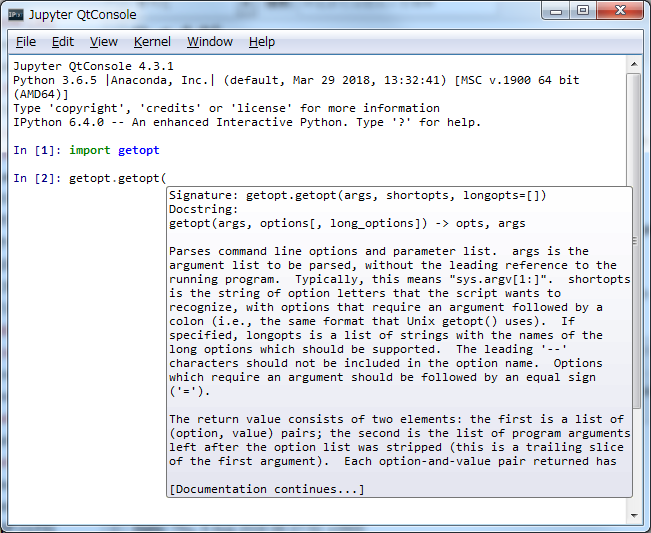Click the vertical scrollbar thumb
Image resolution: width=651 pixels, height=533 pixels.
[x=634, y=241]
